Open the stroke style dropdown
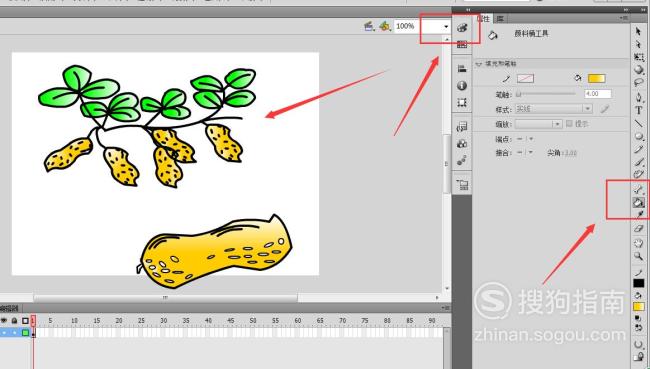 tap(553, 109)
